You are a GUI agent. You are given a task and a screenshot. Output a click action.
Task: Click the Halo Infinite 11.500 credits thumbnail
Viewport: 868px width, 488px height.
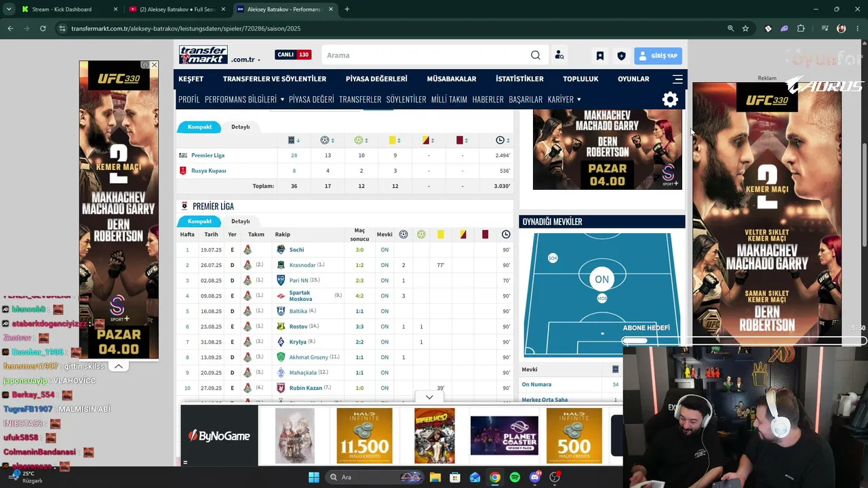tap(364, 436)
